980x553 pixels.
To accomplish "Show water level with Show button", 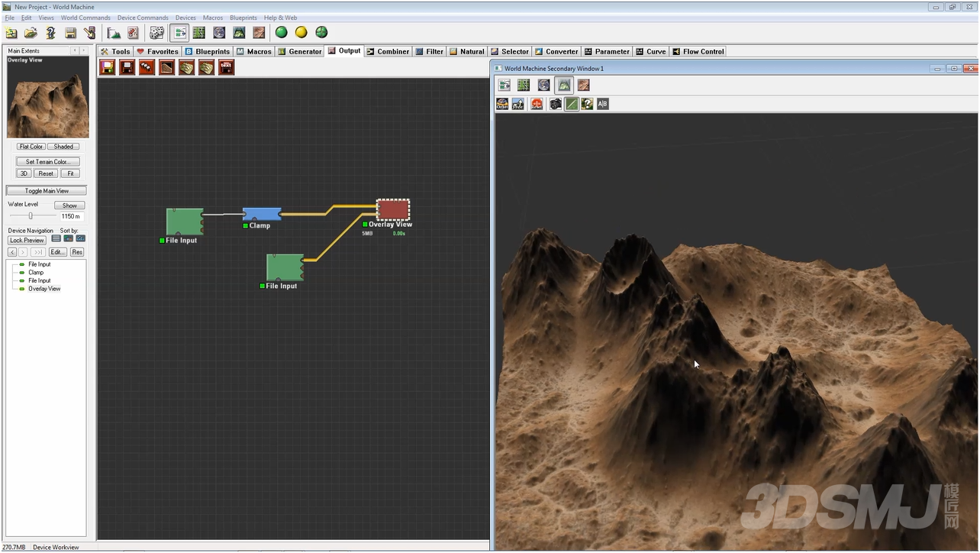I will (x=69, y=205).
